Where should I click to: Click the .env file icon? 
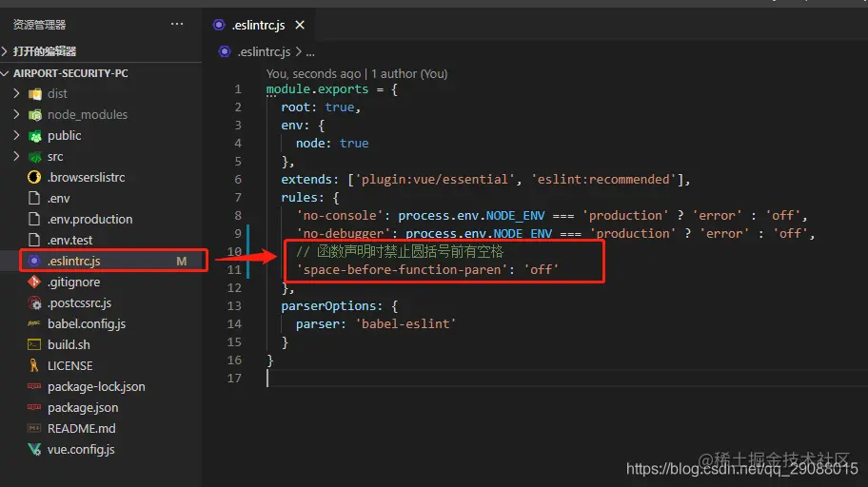(x=34, y=198)
